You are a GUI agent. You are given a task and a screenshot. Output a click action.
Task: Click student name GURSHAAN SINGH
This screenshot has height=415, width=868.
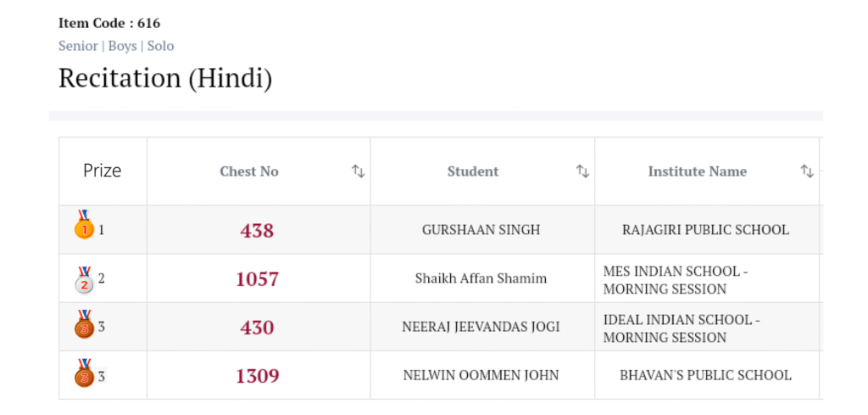point(481,230)
